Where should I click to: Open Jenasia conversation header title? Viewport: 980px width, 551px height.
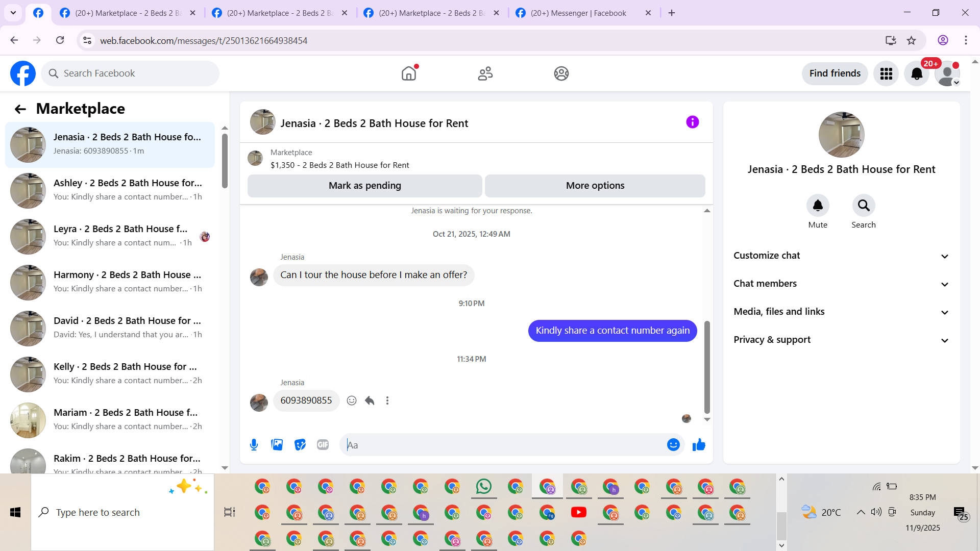[x=374, y=123]
